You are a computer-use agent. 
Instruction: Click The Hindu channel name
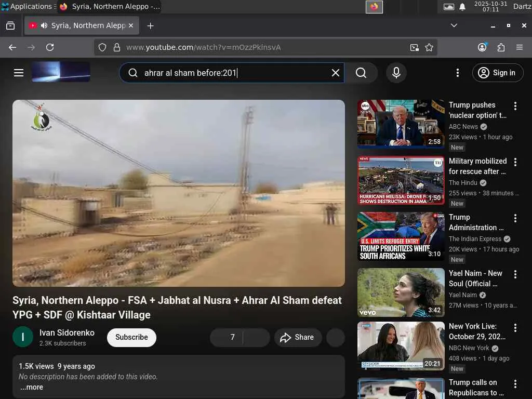coord(463,183)
